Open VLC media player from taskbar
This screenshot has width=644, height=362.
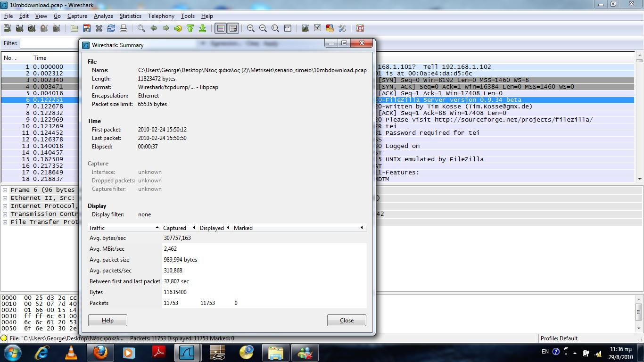click(71, 352)
